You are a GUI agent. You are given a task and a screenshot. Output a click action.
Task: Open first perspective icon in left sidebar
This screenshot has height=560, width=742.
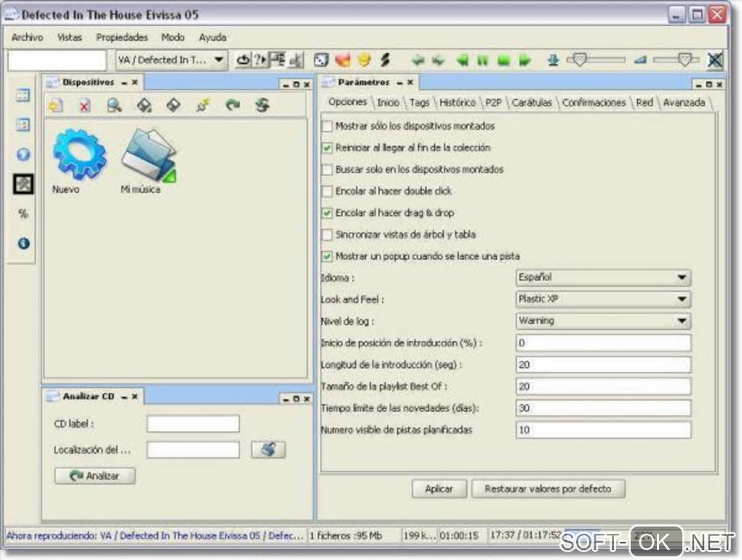pos(23,95)
